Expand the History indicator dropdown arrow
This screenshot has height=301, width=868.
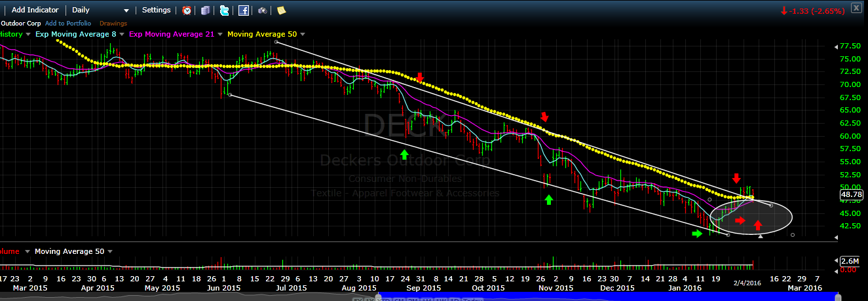coord(28,34)
